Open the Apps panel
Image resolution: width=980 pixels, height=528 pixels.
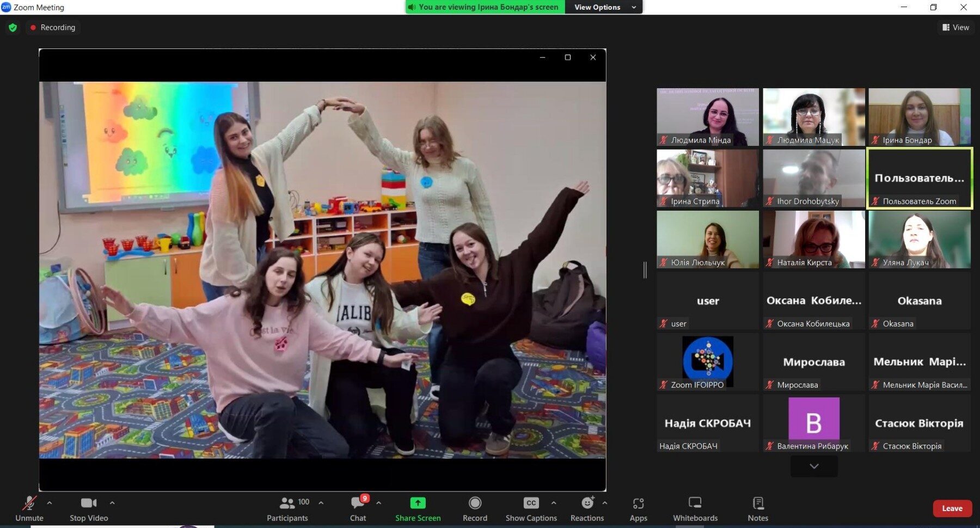[x=638, y=508]
